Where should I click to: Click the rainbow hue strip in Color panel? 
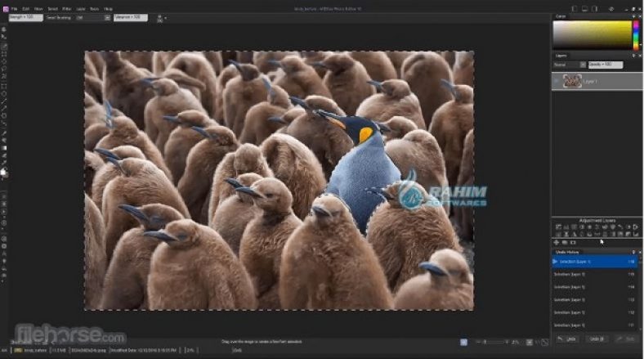tap(636, 35)
